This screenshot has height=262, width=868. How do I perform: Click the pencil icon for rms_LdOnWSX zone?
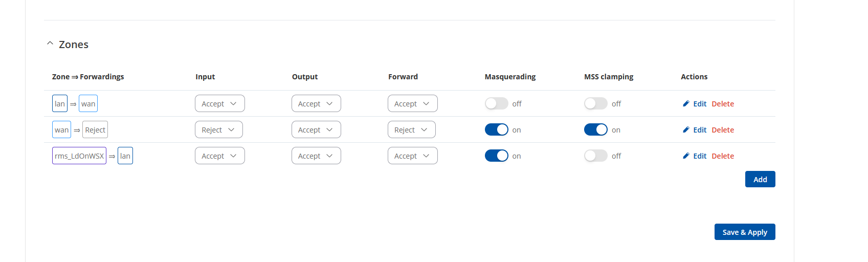[686, 156]
